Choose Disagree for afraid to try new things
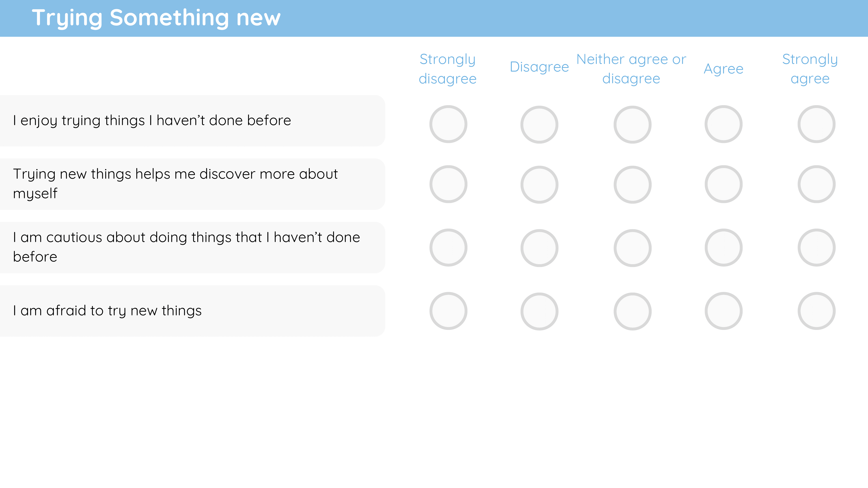The image size is (868, 488). click(x=539, y=311)
